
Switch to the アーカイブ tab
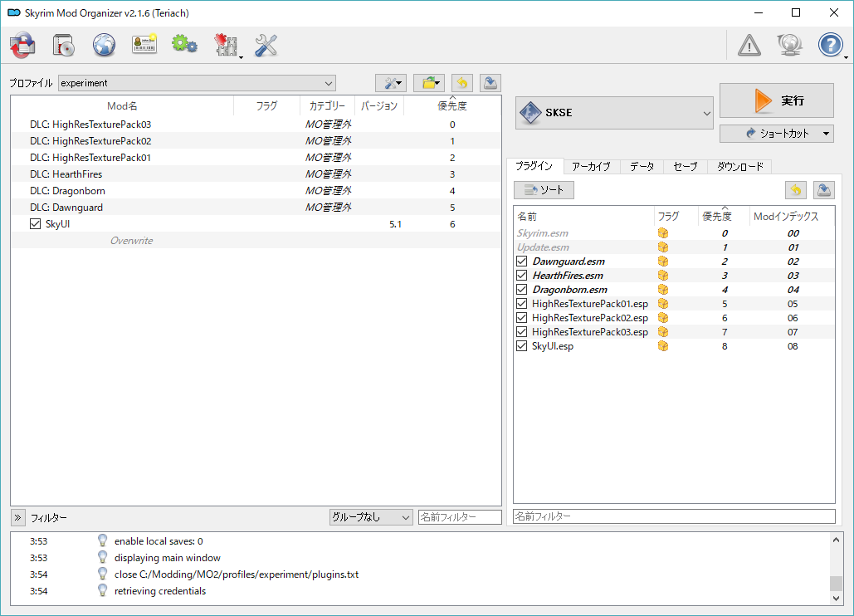tap(591, 167)
